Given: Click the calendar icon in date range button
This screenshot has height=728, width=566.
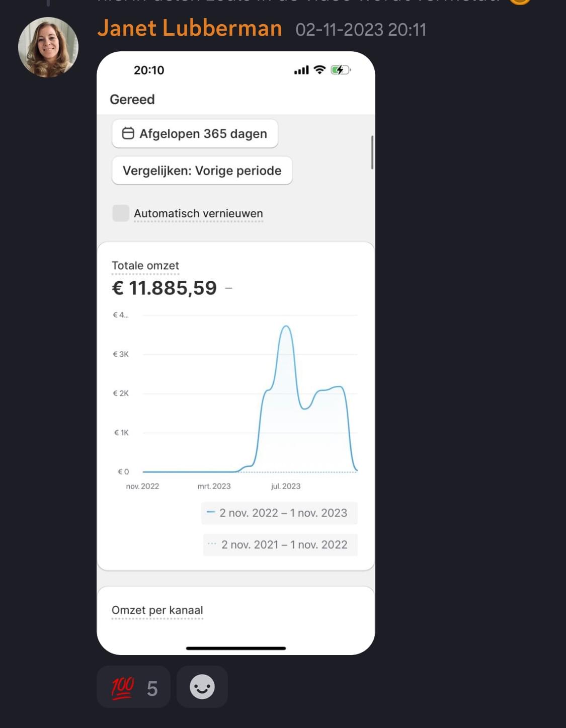Looking at the screenshot, I should click(x=128, y=133).
